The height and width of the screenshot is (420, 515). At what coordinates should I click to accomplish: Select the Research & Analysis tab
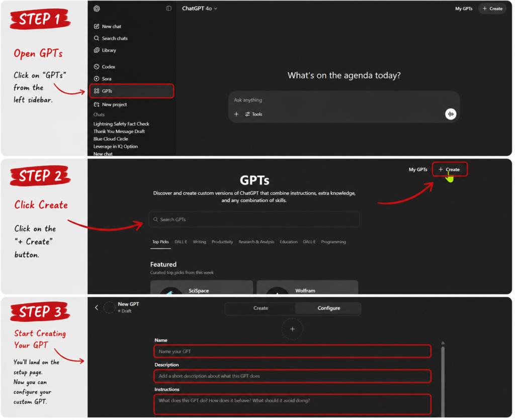pyautogui.click(x=256, y=242)
